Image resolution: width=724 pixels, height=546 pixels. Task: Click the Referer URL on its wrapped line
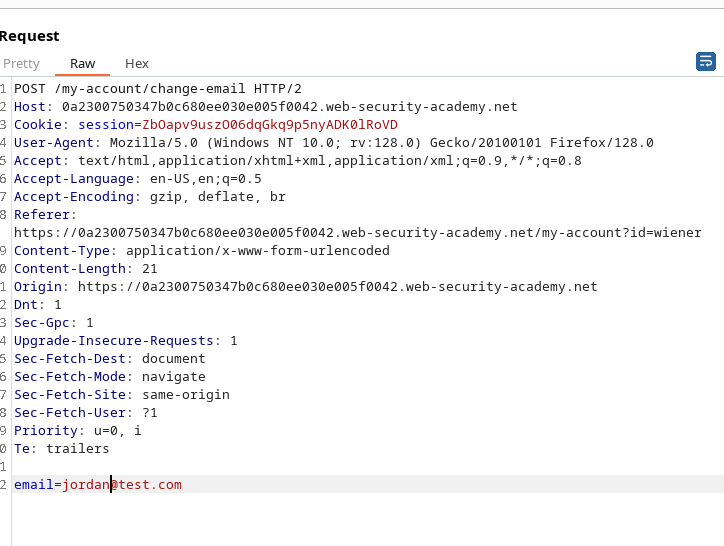(357, 233)
